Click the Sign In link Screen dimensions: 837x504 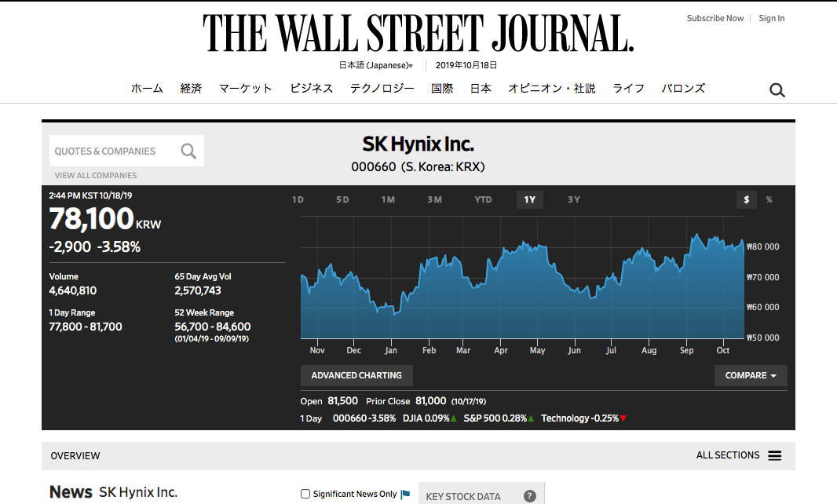point(771,18)
